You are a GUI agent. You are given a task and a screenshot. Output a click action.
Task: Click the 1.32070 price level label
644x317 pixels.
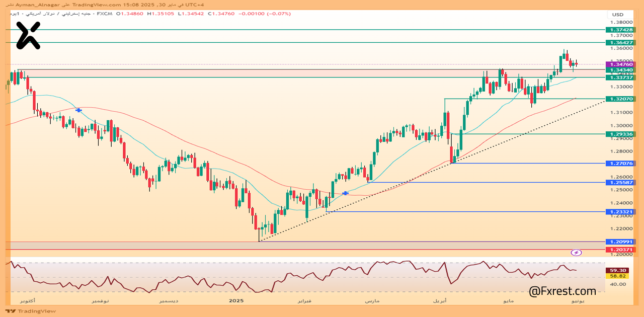(621, 99)
